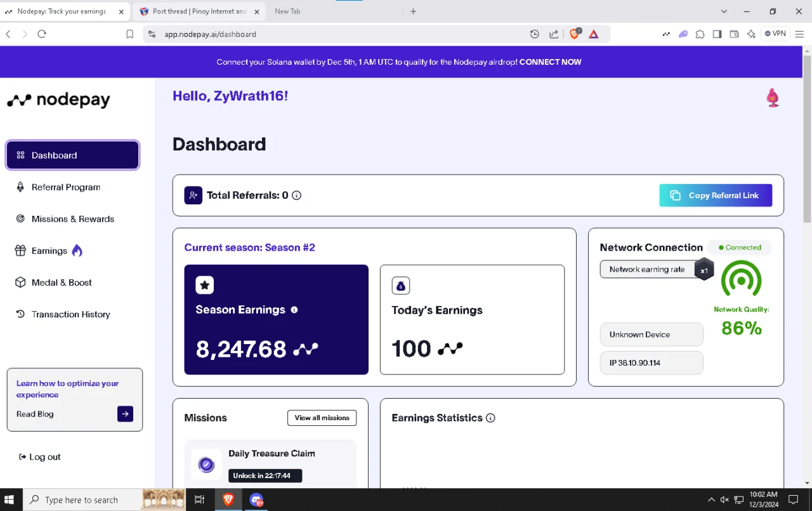This screenshot has height=511, width=812.
Task: Go back using the browser back arrow
Action: point(8,34)
